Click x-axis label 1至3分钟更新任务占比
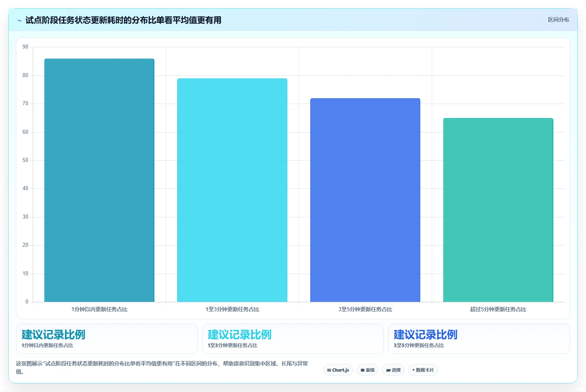This screenshot has width=586, height=392. [232, 309]
